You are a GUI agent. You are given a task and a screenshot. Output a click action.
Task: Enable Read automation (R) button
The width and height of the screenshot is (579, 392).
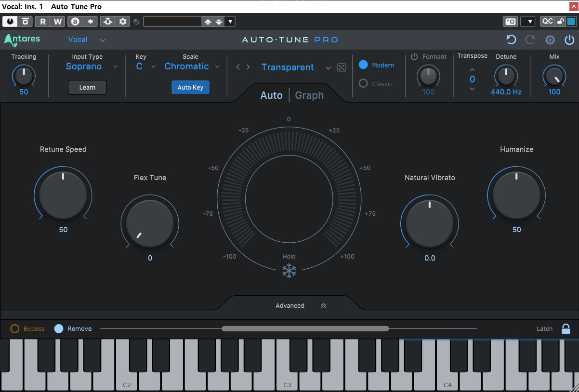point(43,22)
